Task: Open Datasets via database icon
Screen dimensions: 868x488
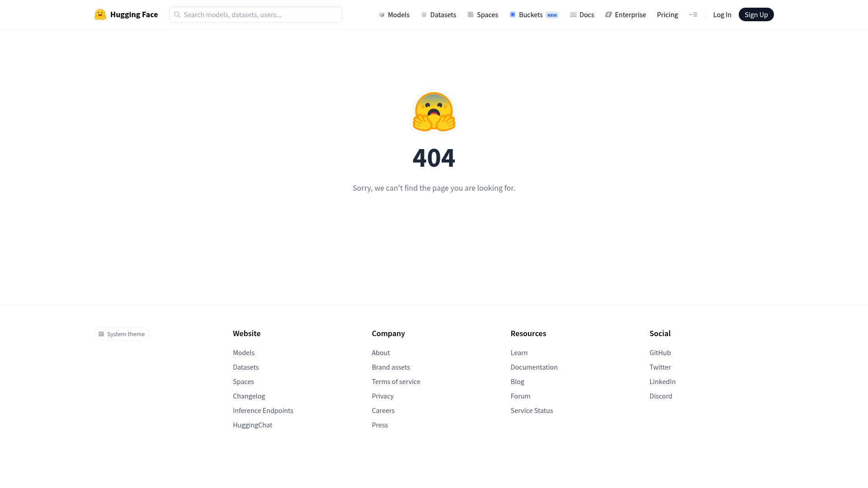Action: tap(424, 14)
